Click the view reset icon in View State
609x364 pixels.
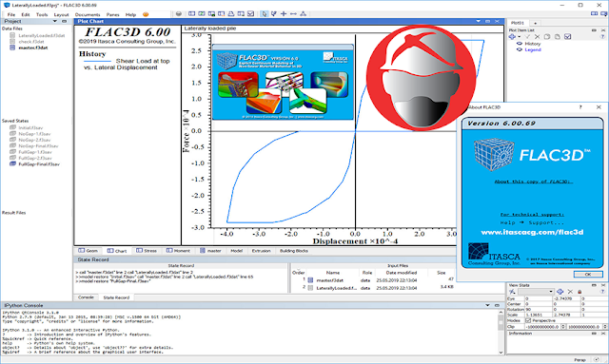coord(513,292)
